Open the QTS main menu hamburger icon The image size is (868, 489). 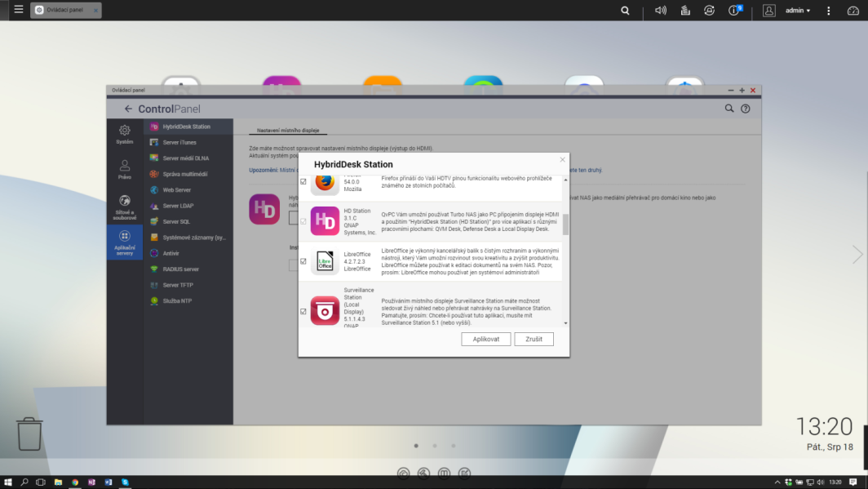click(19, 10)
